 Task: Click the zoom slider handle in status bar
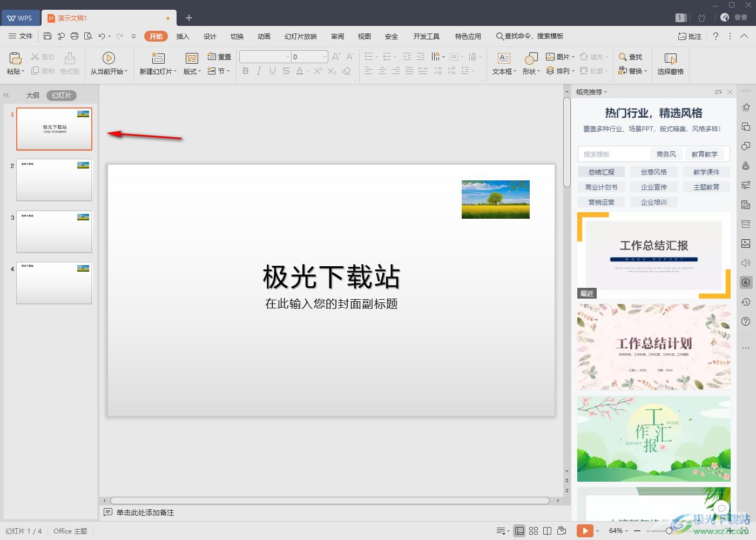[x=669, y=531]
